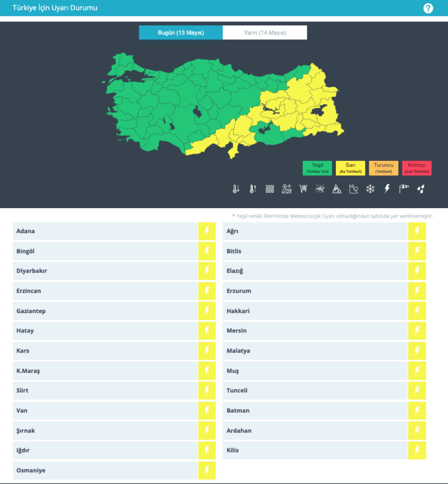Click the Türkiye İçin Uyarı Durumu title

55,8
